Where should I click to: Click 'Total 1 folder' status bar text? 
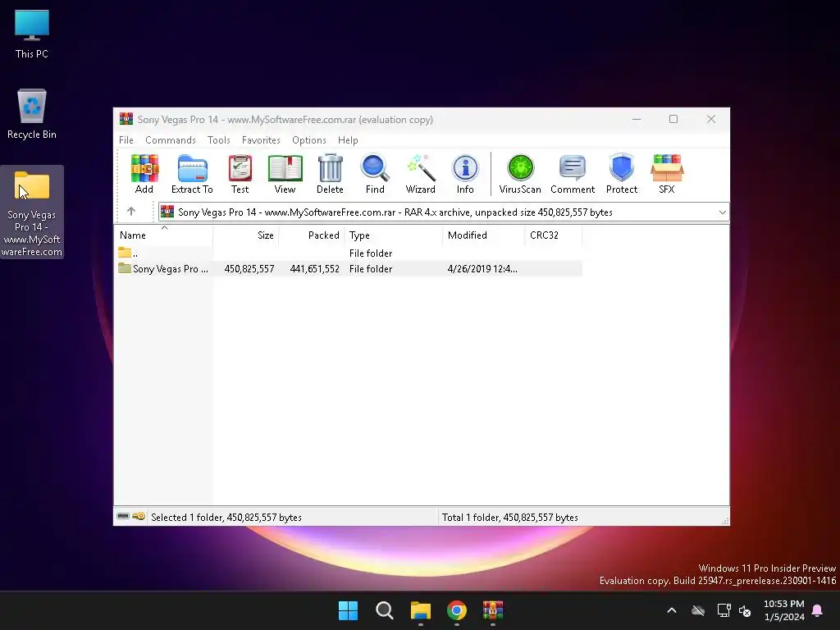[x=510, y=518]
